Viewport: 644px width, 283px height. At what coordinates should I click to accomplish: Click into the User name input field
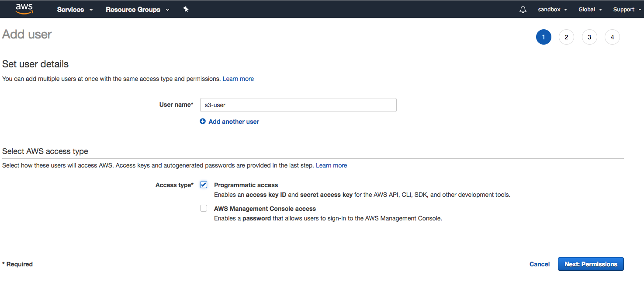tap(298, 105)
